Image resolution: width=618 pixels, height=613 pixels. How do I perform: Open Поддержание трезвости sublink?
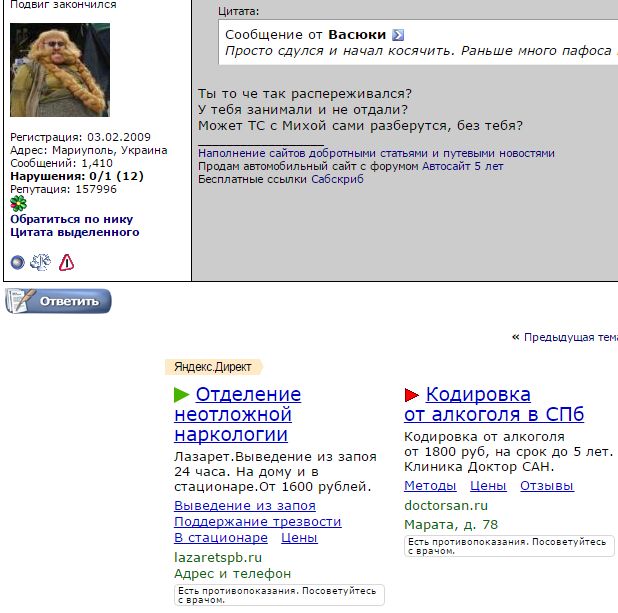(x=258, y=522)
